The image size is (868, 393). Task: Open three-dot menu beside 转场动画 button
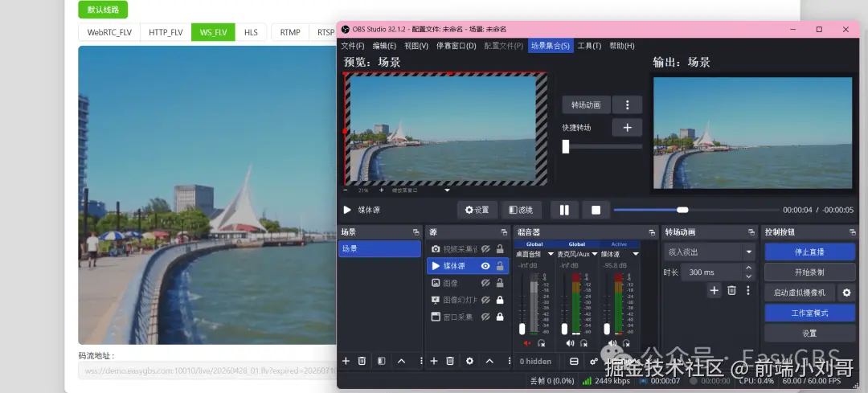pyautogui.click(x=627, y=104)
